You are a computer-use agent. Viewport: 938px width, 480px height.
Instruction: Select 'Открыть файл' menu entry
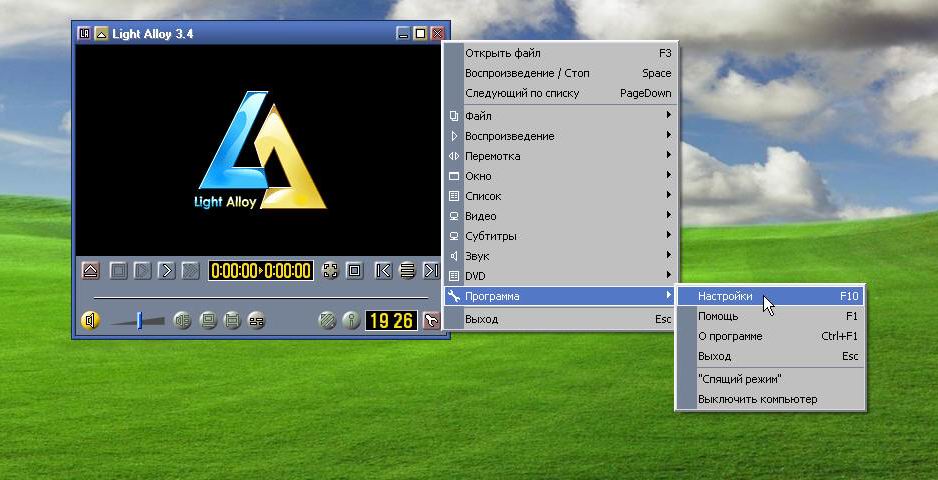pyautogui.click(x=560, y=53)
